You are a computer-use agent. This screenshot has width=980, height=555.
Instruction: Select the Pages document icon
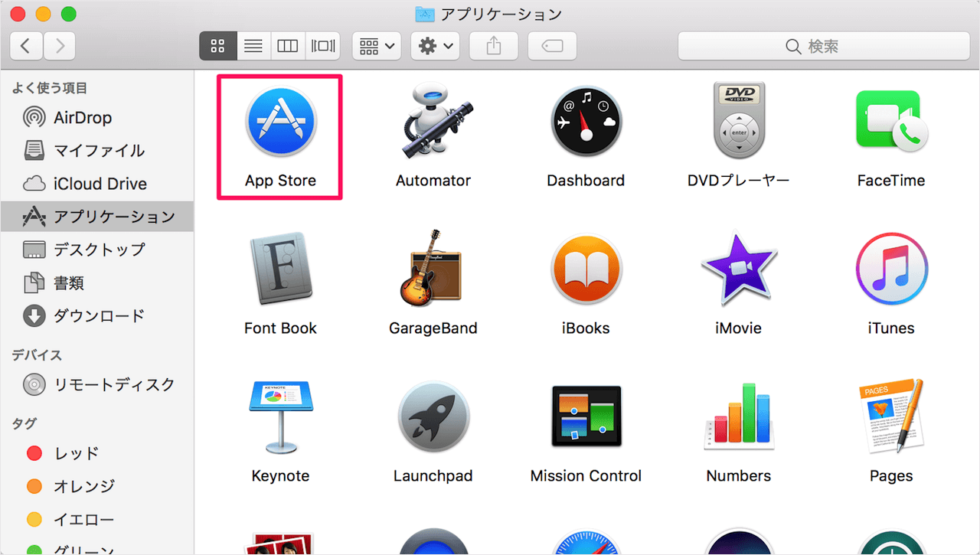891,416
